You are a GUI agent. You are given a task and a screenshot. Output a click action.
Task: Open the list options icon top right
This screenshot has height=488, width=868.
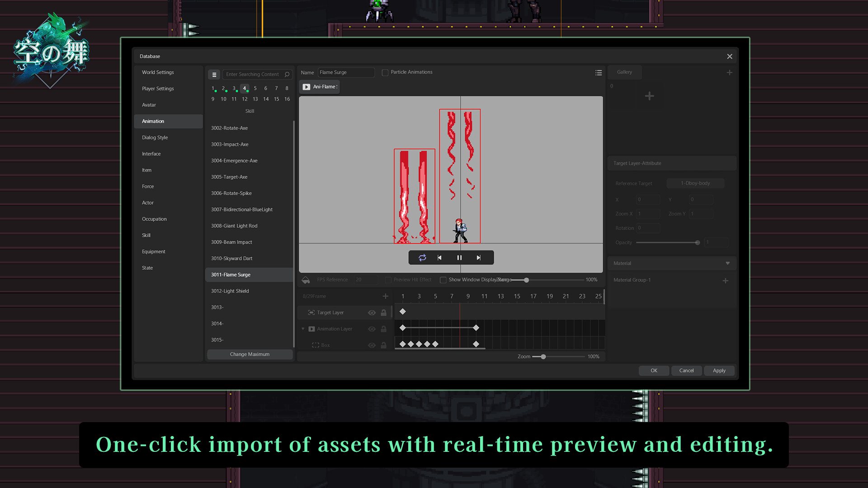pyautogui.click(x=599, y=73)
